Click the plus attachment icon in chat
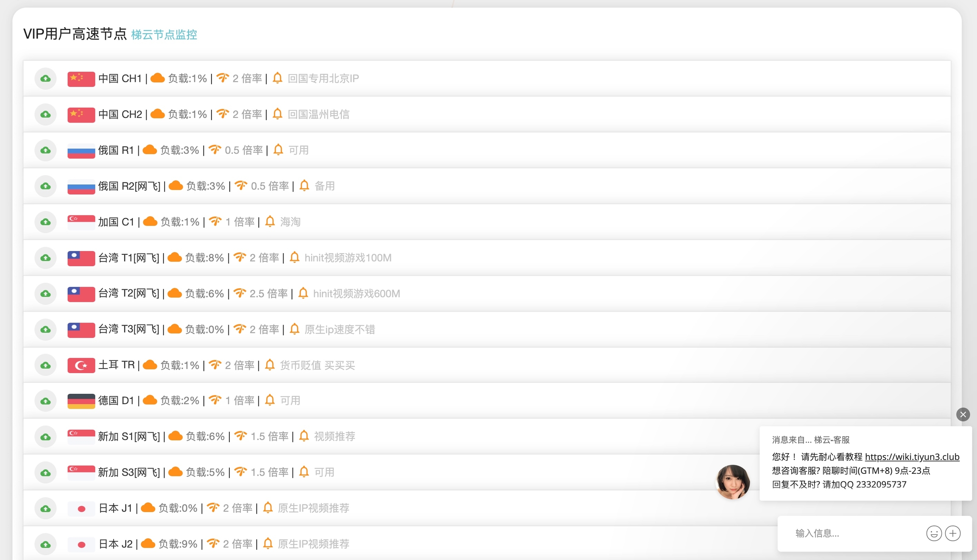The height and width of the screenshot is (560, 977). (953, 533)
